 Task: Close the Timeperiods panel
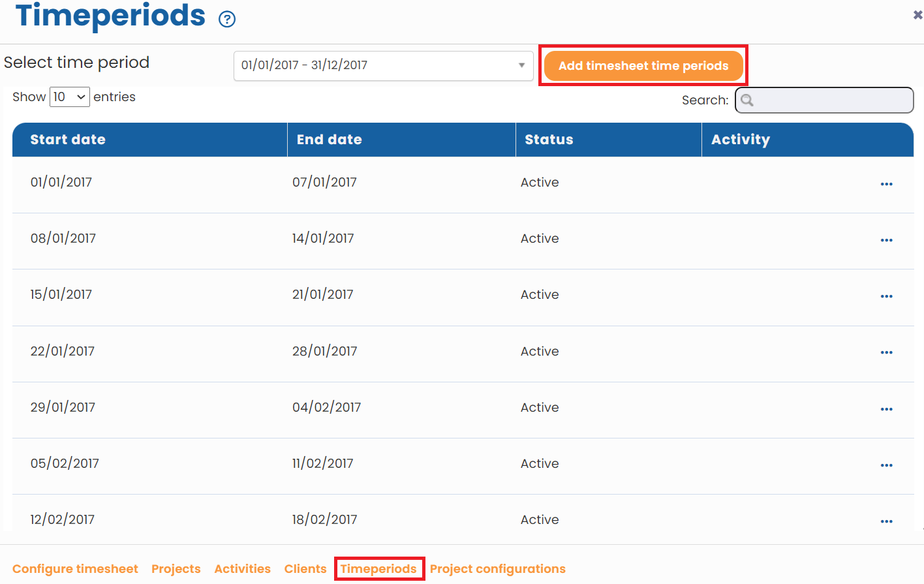pyautogui.click(x=917, y=13)
